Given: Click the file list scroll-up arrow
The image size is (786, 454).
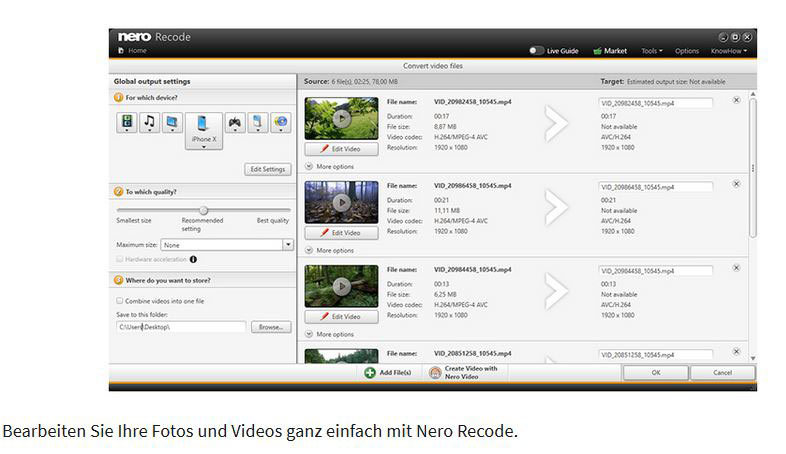Looking at the screenshot, I should 753,94.
